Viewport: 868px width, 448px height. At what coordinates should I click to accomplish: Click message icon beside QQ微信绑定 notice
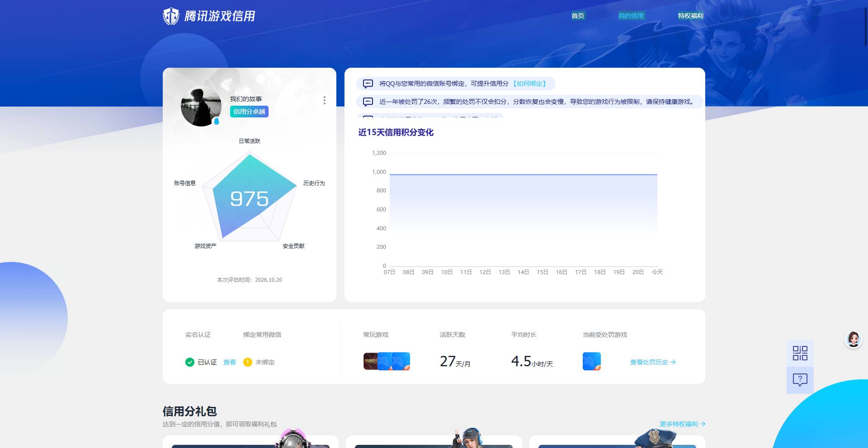click(368, 84)
